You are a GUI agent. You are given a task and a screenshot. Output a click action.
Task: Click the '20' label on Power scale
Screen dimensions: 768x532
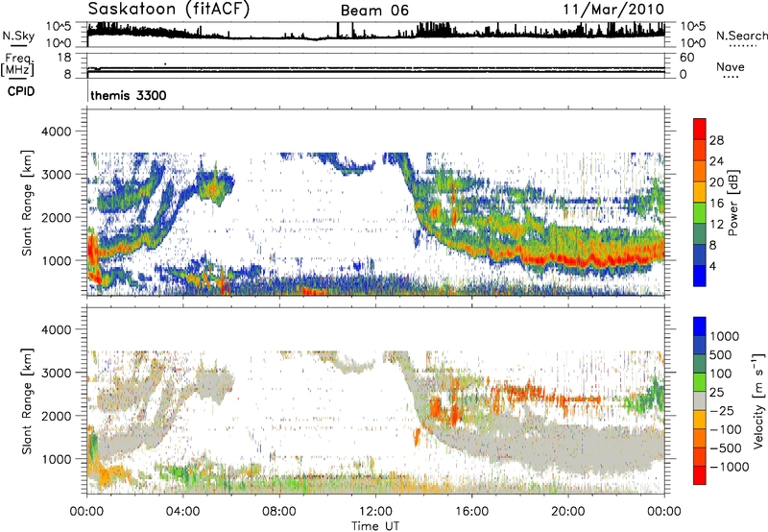coord(716,182)
